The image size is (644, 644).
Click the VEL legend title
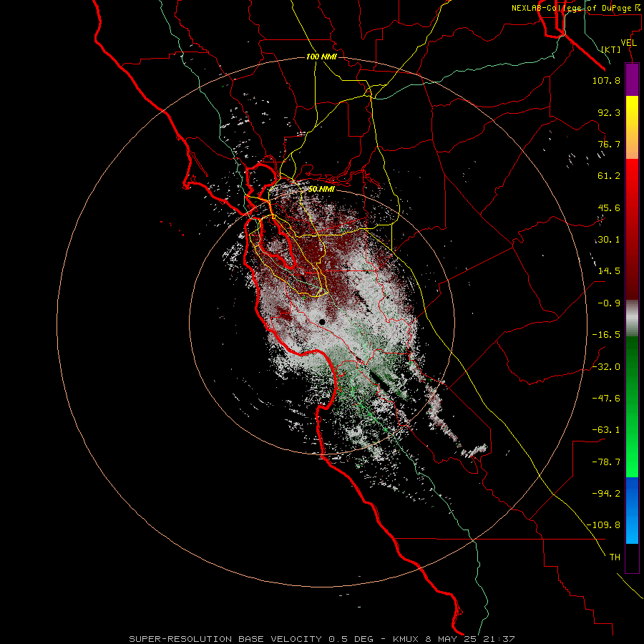(628, 43)
